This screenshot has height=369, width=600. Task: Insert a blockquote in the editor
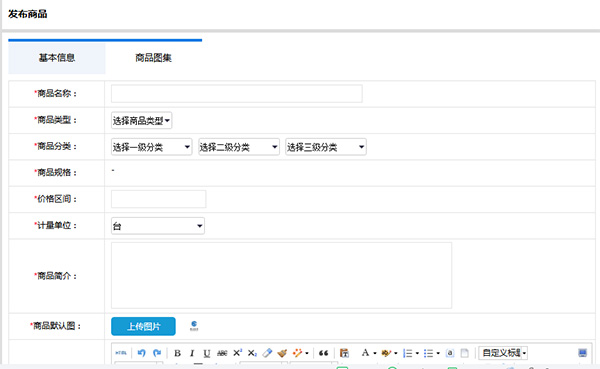tap(323, 353)
